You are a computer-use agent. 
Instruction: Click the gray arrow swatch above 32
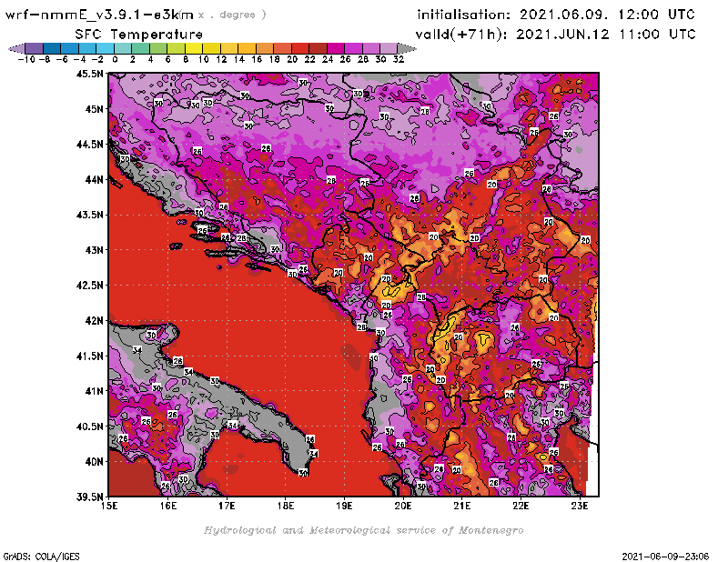[407, 48]
